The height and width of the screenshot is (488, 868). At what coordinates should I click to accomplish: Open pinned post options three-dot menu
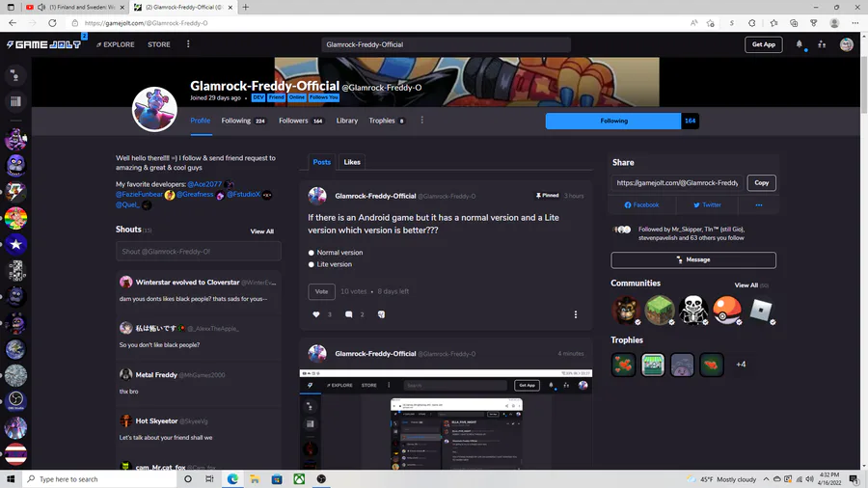click(x=576, y=314)
